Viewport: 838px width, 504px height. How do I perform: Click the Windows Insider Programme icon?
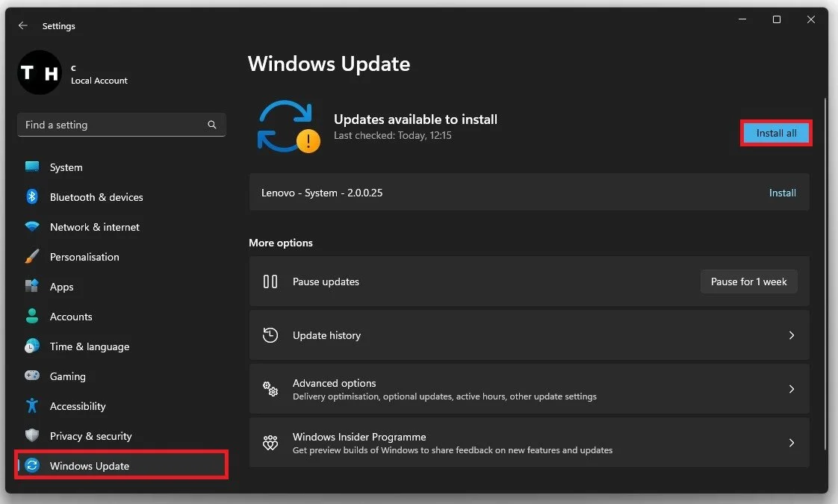tap(270, 443)
